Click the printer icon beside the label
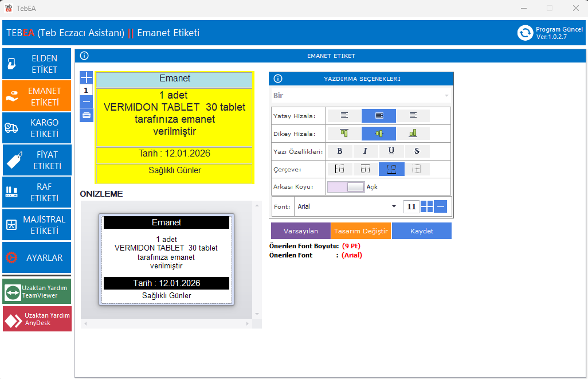 86,115
